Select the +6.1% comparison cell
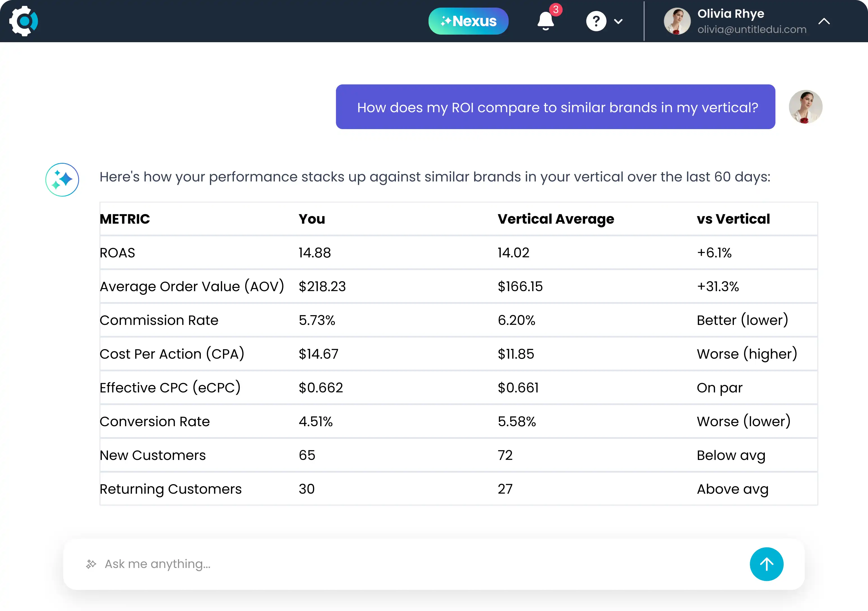The width and height of the screenshot is (868, 611). 714,253
